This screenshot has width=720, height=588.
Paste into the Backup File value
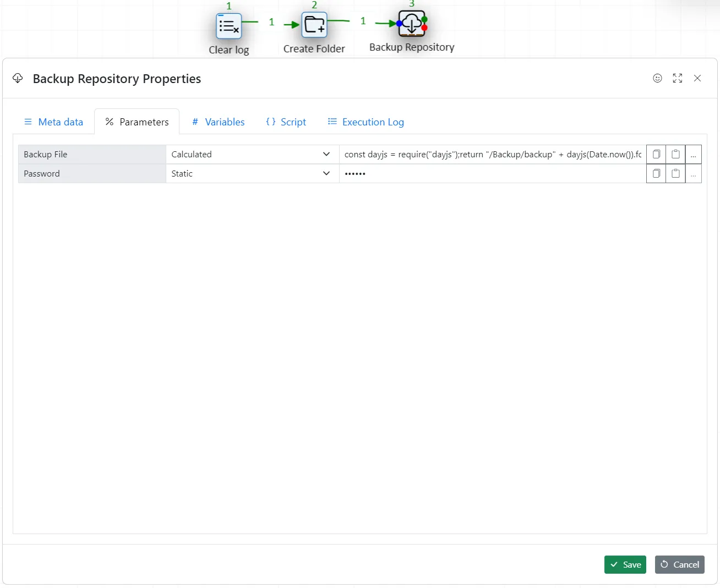(675, 155)
